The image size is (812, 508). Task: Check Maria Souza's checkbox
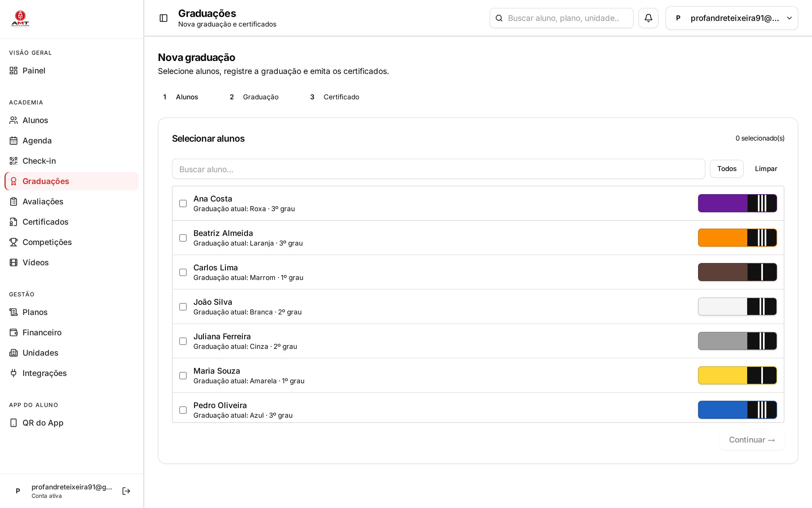click(183, 376)
